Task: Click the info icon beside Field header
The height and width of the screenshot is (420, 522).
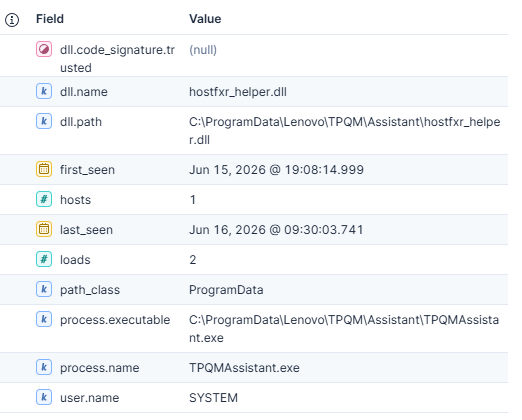Action: (x=12, y=20)
